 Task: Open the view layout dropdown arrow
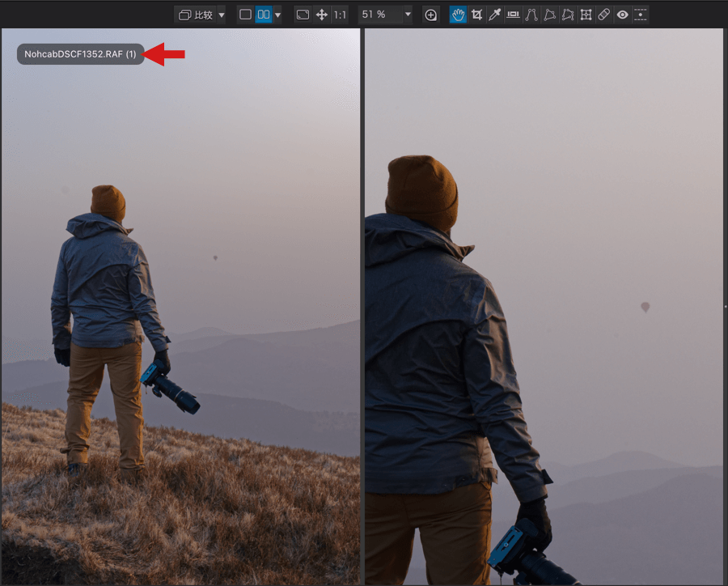277,15
